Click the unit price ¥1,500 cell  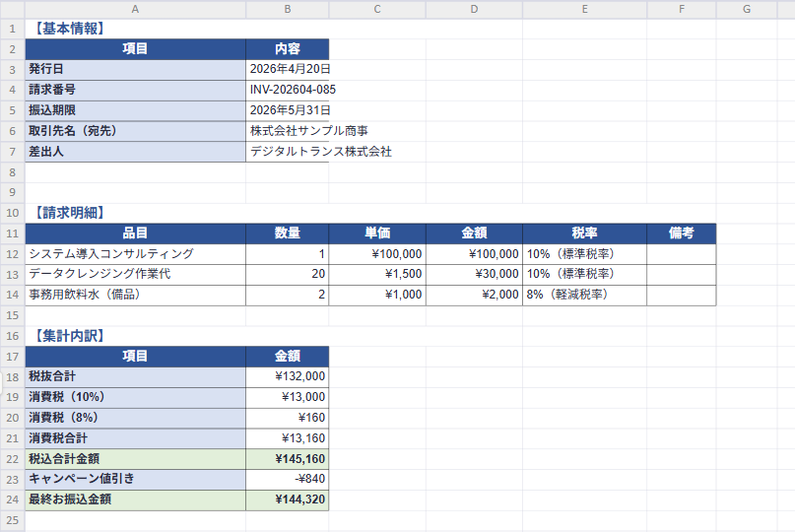[x=377, y=274]
